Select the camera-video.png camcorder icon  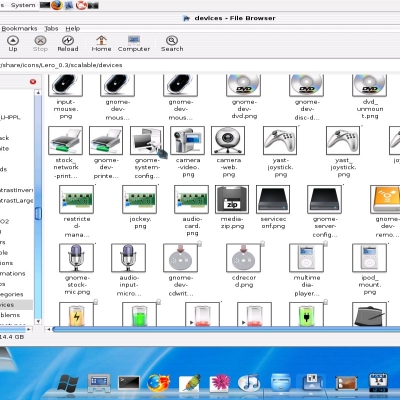[x=188, y=140]
